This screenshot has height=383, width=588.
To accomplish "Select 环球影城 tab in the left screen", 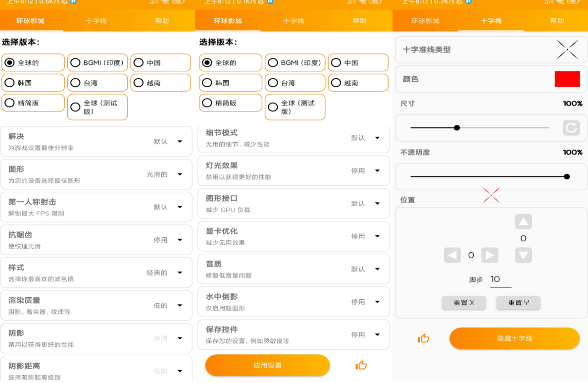I will point(30,21).
